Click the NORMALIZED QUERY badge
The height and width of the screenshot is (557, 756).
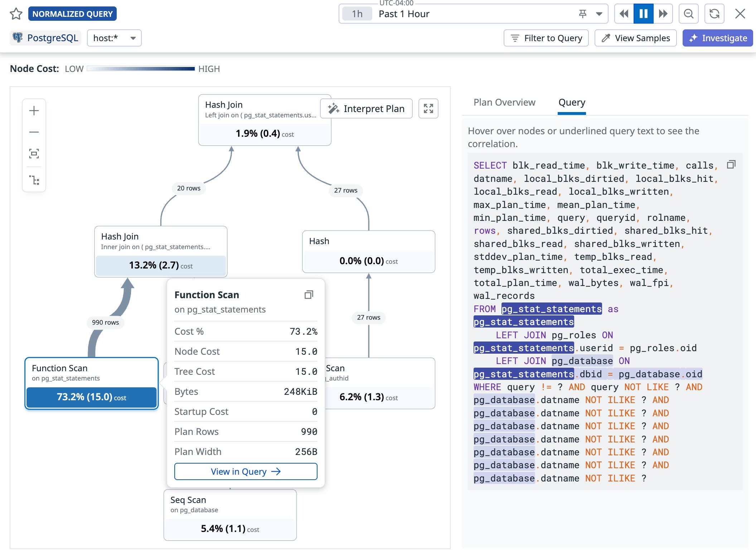[72, 14]
